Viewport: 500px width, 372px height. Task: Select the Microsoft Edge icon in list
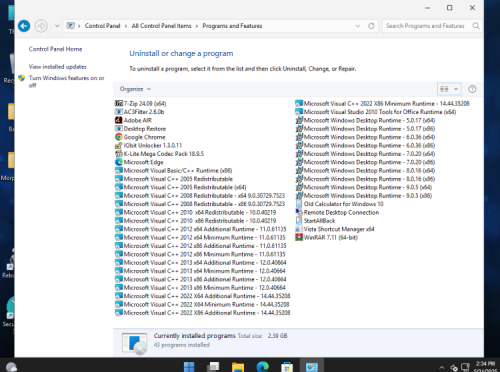pyautogui.click(x=119, y=162)
